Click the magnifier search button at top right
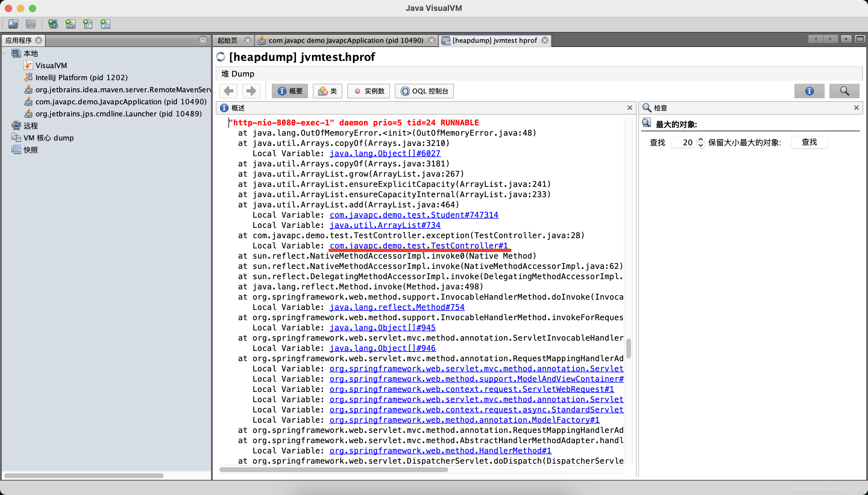Screen dimensions: 868x495 844,91
